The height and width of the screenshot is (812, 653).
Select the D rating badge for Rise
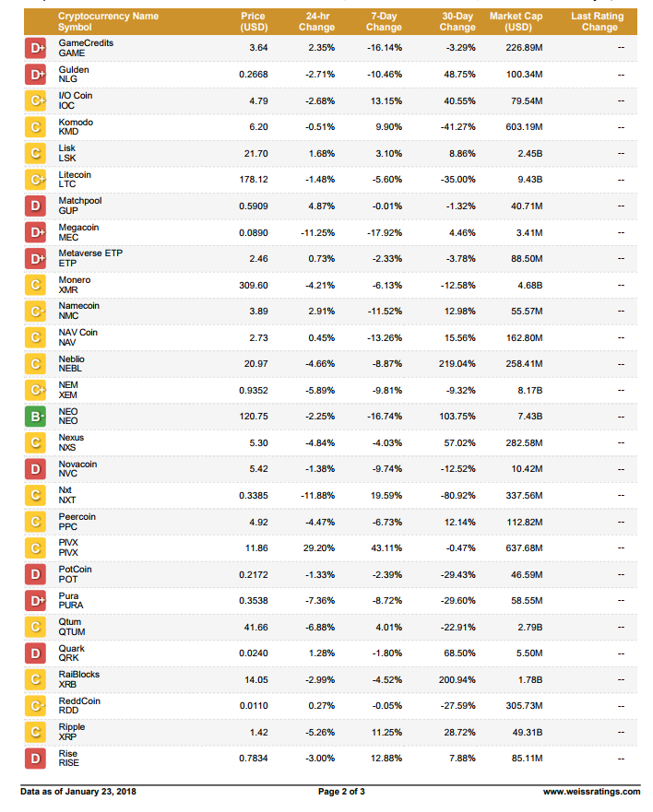35,759
